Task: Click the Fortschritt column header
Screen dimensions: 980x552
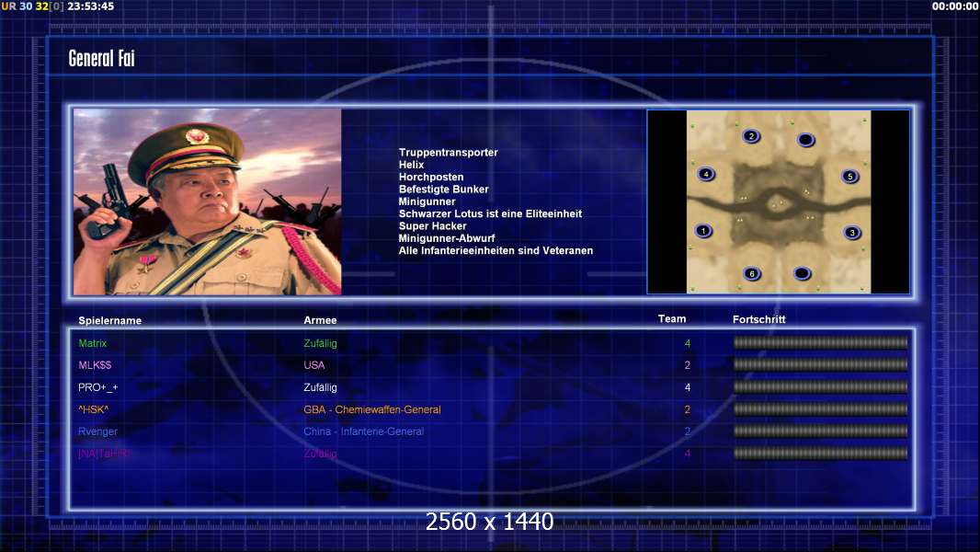Action: (758, 319)
